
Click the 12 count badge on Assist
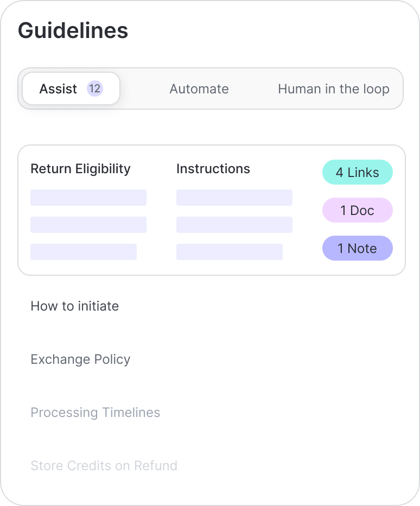[95, 88]
